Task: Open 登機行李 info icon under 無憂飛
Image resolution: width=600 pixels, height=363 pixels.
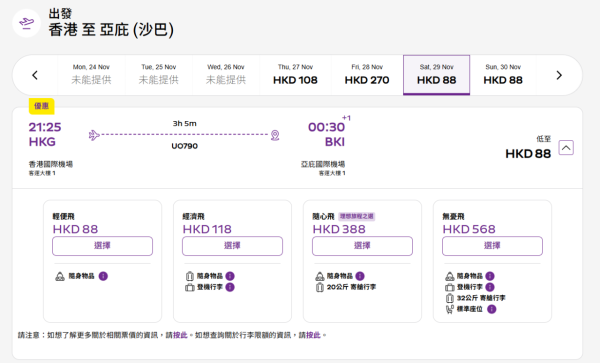Action: [x=490, y=287]
